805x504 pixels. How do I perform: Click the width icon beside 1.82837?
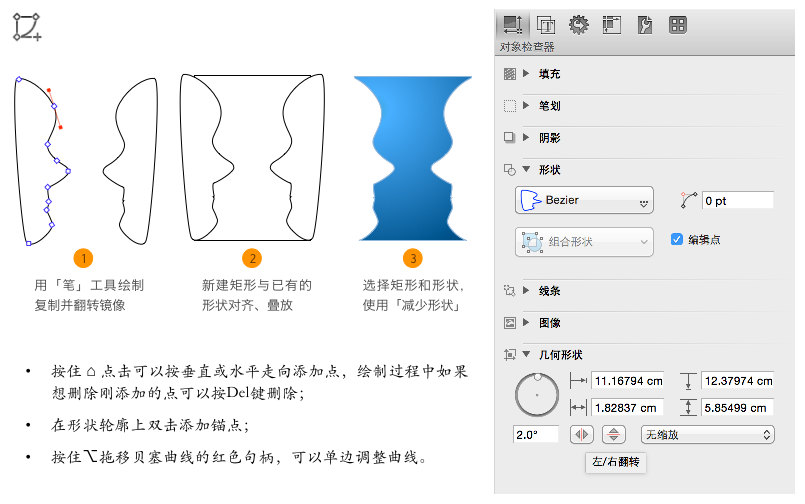point(578,408)
